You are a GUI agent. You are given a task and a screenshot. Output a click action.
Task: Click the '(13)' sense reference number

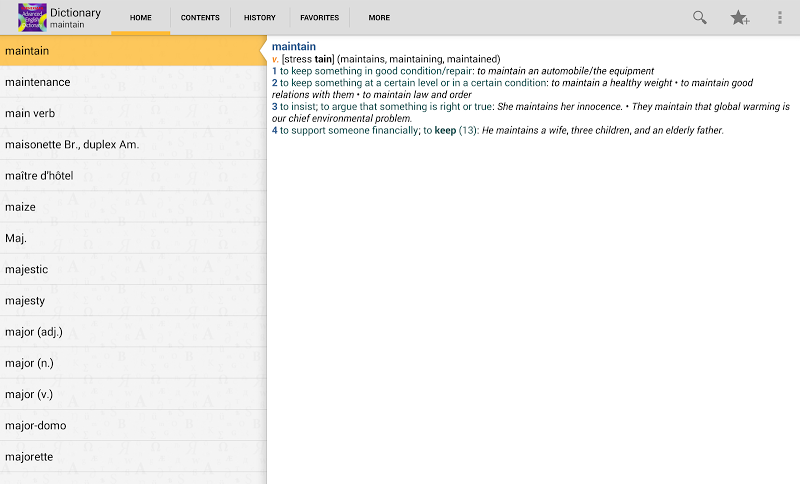pos(467,131)
